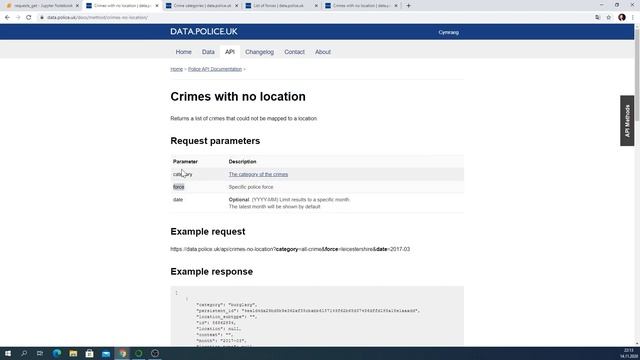Open the Contact navigation item
This screenshot has width=640, height=360.
pyautogui.click(x=294, y=52)
